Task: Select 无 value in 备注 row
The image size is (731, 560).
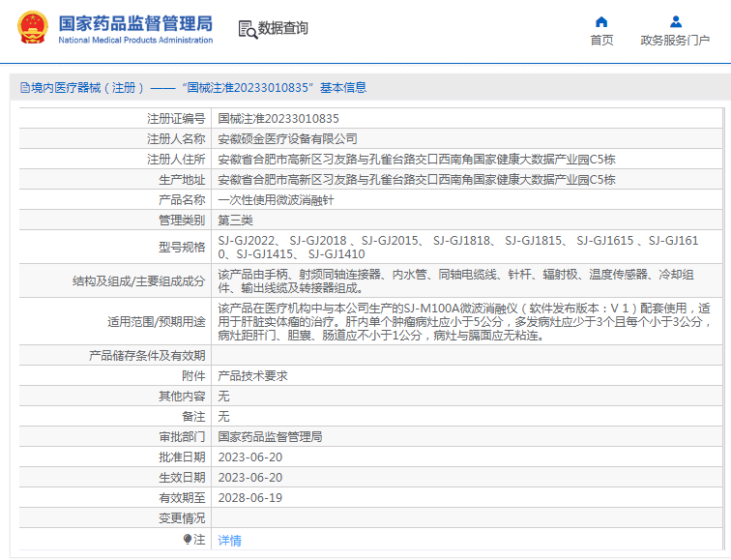Action: click(223, 417)
